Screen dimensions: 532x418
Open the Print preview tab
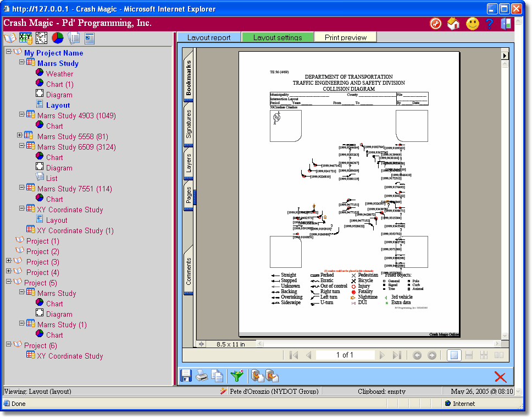pos(345,37)
